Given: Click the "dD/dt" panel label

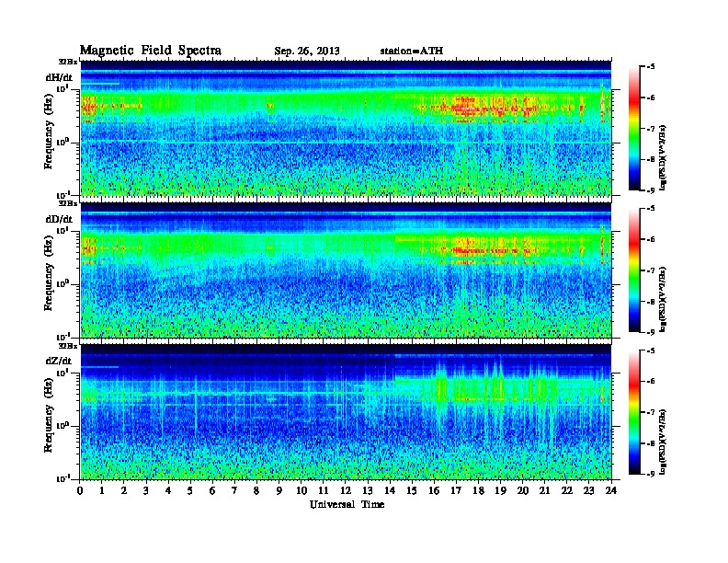Looking at the screenshot, I should [59, 219].
